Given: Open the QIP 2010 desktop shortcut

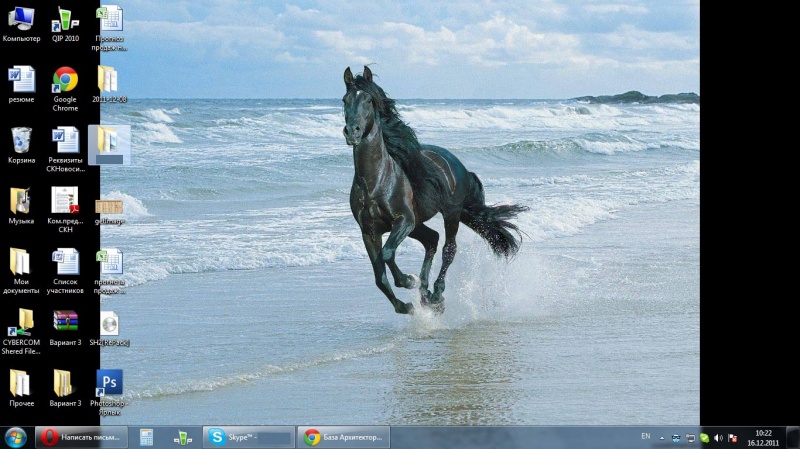Looking at the screenshot, I should (65, 20).
